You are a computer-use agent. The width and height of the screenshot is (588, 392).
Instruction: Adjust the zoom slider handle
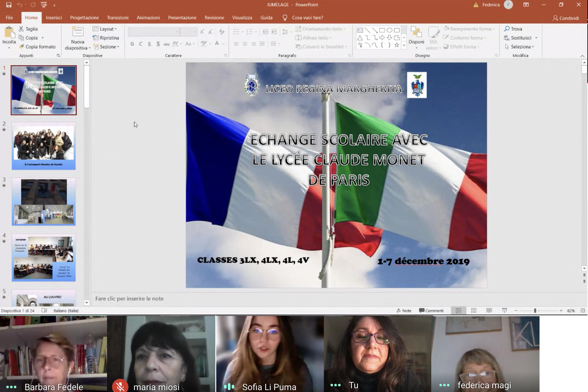[x=535, y=311]
